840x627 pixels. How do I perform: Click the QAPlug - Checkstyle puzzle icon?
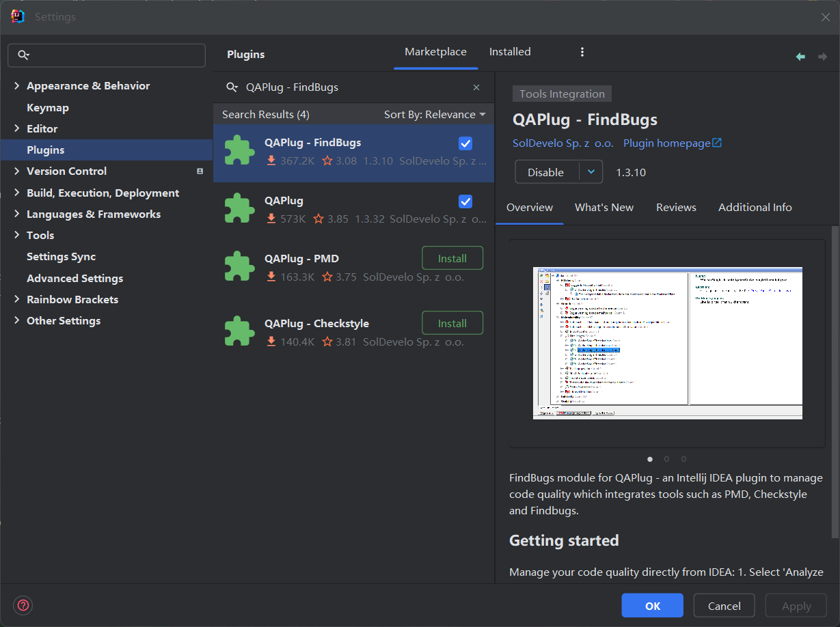pyautogui.click(x=239, y=331)
